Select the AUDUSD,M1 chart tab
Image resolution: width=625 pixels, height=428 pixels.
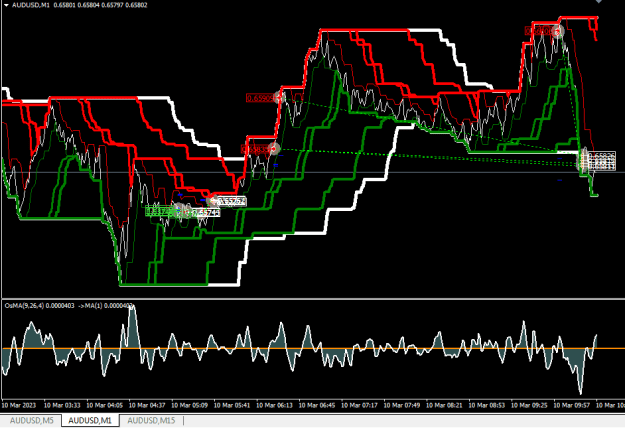pos(90,420)
